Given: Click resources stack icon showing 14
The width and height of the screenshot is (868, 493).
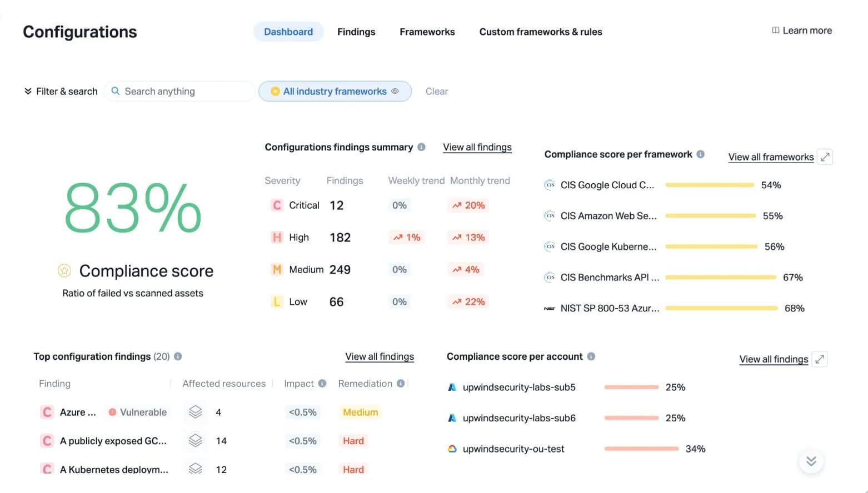Looking at the screenshot, I should tap(195, 441).
